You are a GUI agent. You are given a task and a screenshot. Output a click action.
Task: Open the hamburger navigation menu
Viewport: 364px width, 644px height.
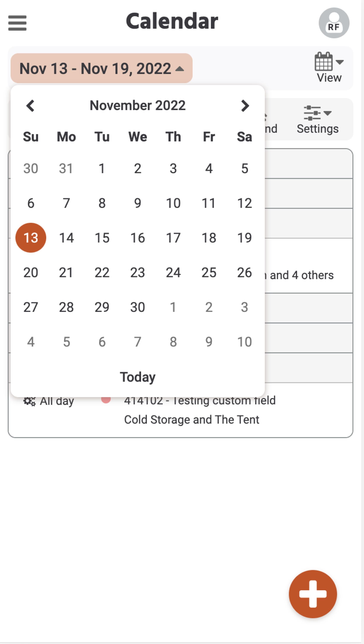pyautogui.click(x=17, y=23)
